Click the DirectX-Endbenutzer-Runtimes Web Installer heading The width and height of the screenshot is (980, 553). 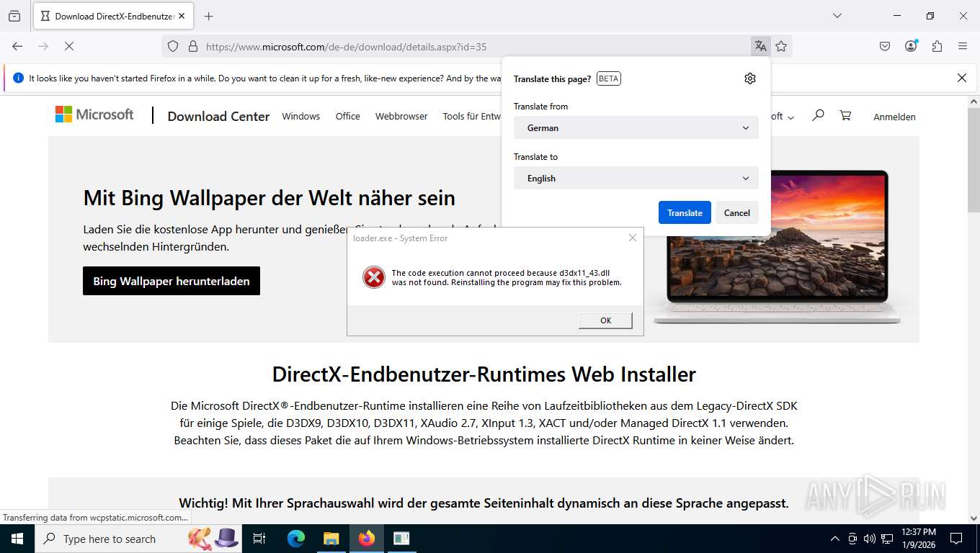[484, 374]
